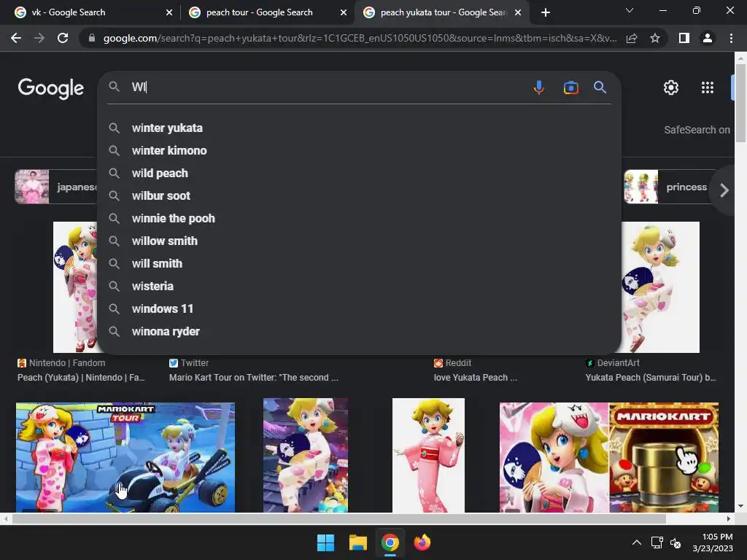Click the vertical page scrollbar
The height and width of the screenshot is (560, 747).
(x=740, y=102)
